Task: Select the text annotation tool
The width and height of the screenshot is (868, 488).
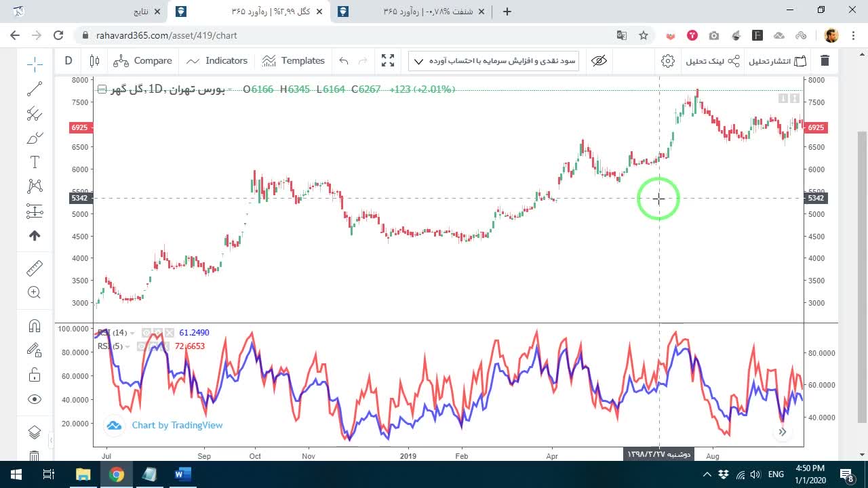Action: click(35, 162)
